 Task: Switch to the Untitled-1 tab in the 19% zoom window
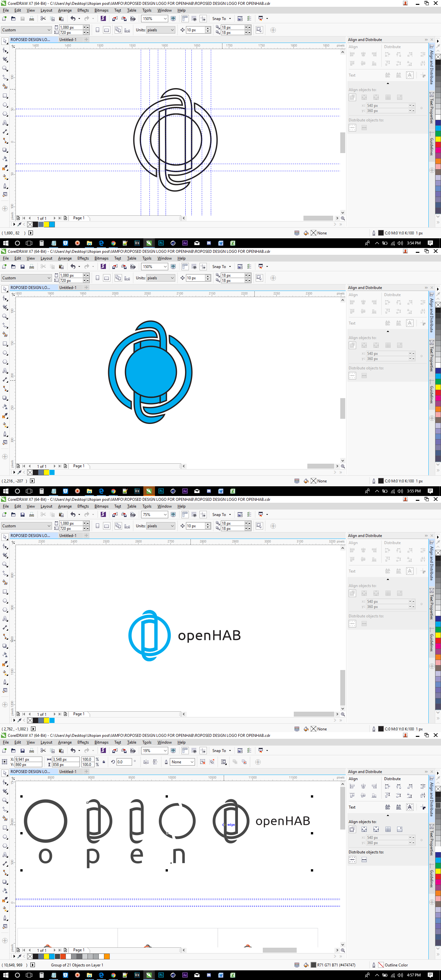point(68,771)
